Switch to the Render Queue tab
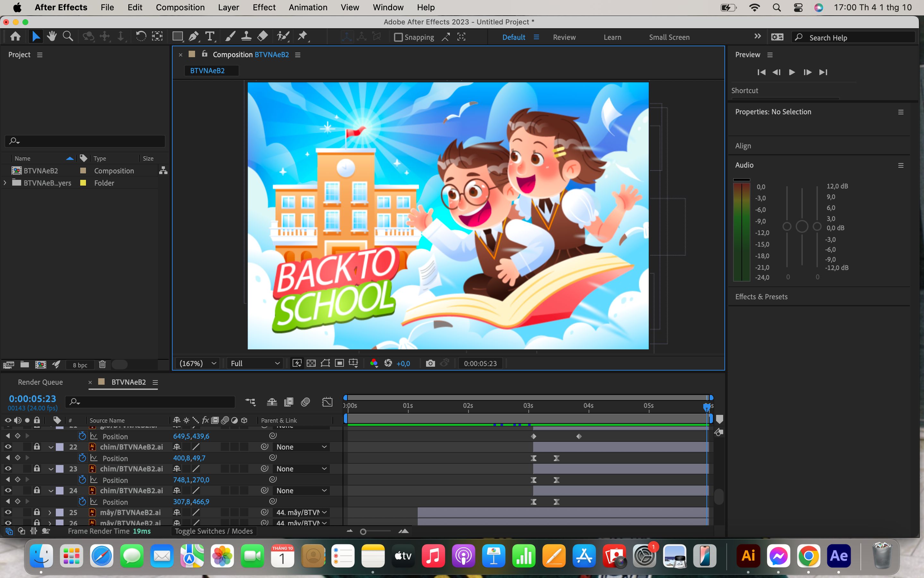The height and width of the screenshot is (578, 924). point(40,382)
